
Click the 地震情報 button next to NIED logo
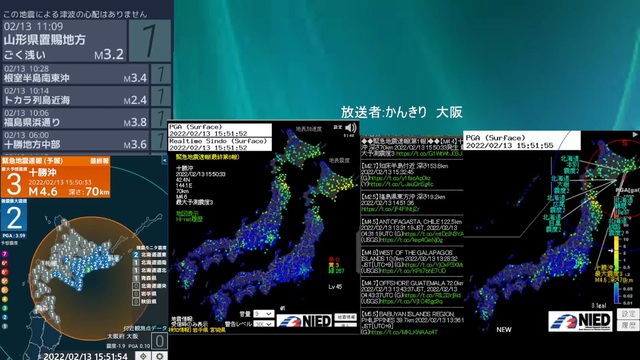pyautogui.click(x=346, y=317)
